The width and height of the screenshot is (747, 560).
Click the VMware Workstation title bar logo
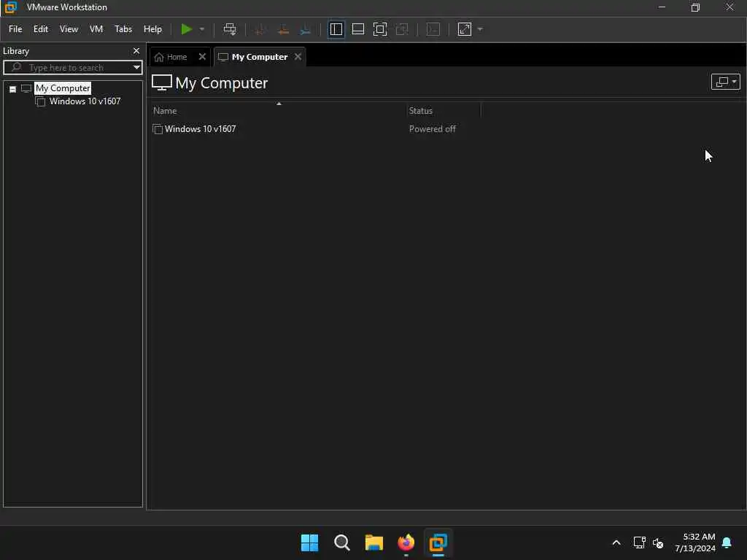(10, 7)
